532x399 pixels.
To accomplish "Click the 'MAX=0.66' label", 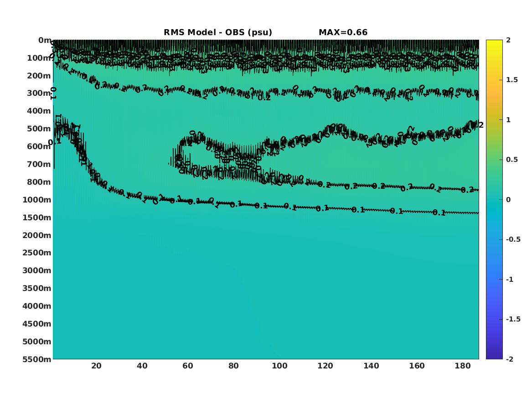I will tap(343, 32).
